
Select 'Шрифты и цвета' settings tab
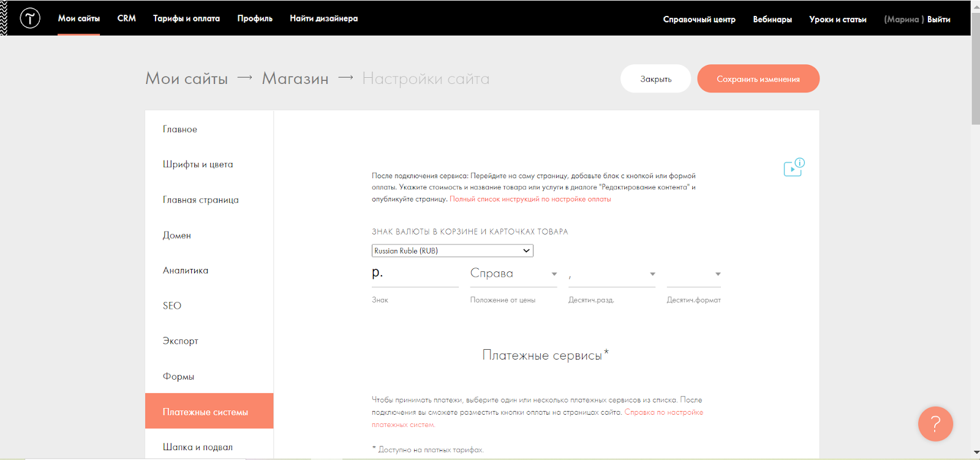click(x=198, y=164)
